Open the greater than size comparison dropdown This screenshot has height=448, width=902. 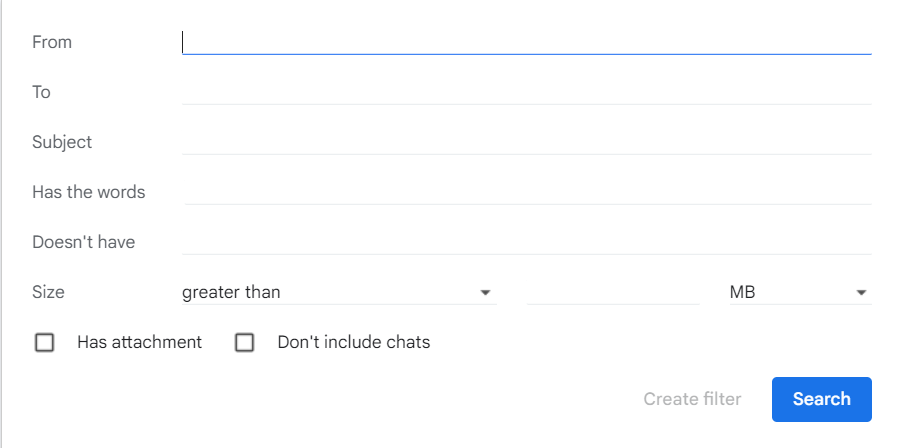(x=339, y=292)
